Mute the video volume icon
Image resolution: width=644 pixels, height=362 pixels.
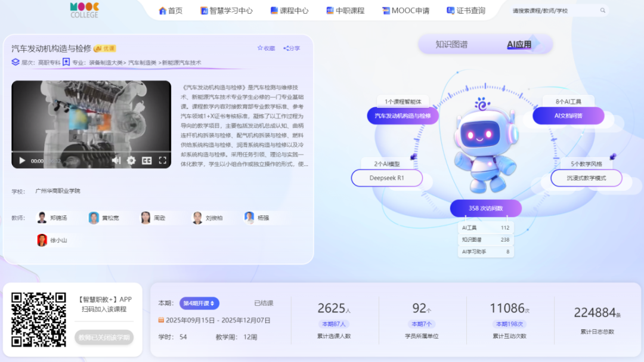[116, 160]
